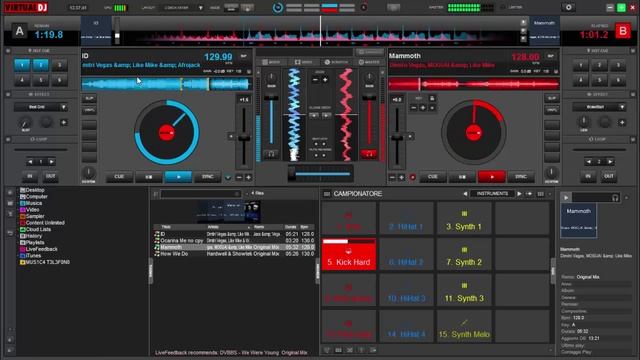Play prelisten in the info panel
This screenshot has height=360, width=640.
click(566, 198)
